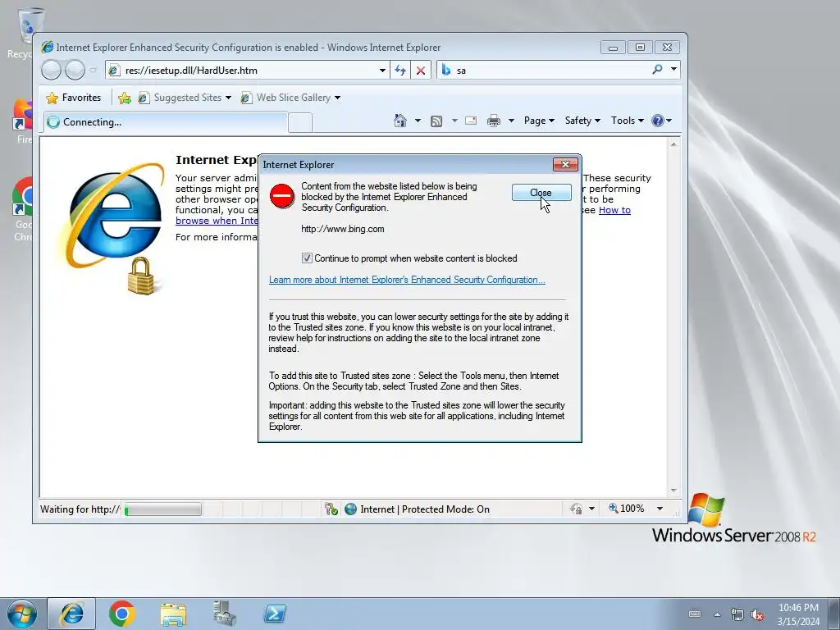Open Learn more about Enhanced Security Configuration link
Image resolution: width=840 pixels, height=630 pixels.
click(x=407, y=280)
